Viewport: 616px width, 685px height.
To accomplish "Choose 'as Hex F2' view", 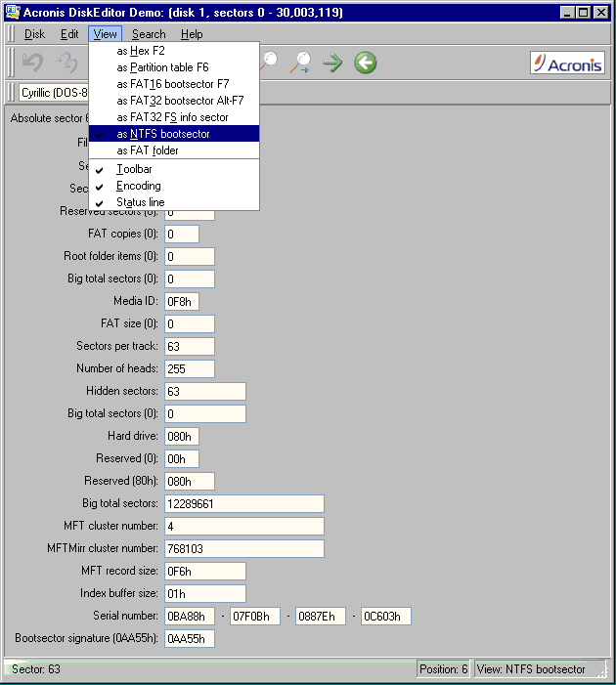I will pos(174,51).
